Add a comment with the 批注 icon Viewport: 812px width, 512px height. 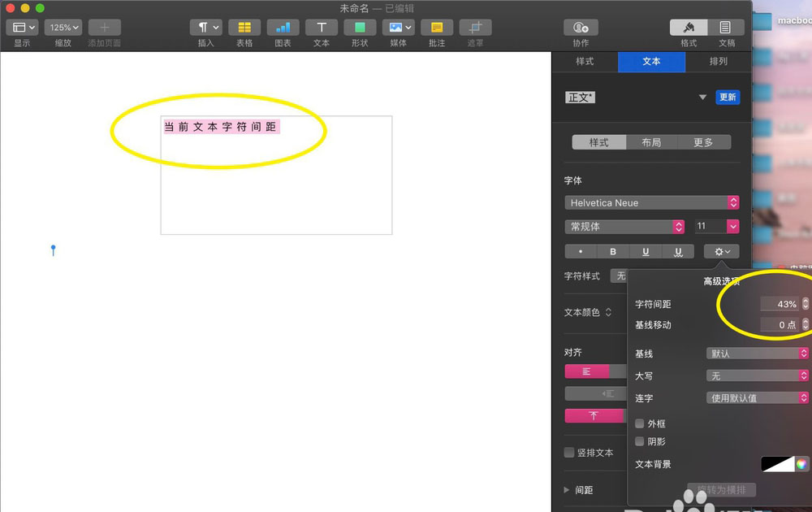pos(436,28)
